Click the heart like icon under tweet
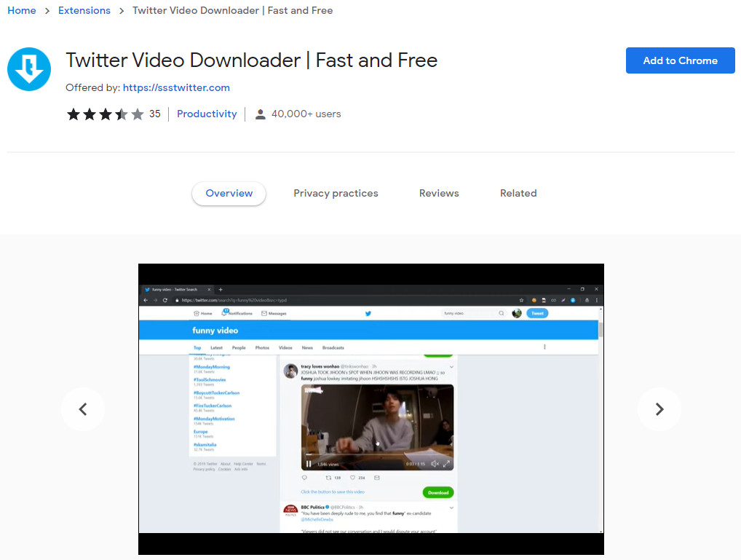Viewport: 741px width, 560px height. coord(352,478)
